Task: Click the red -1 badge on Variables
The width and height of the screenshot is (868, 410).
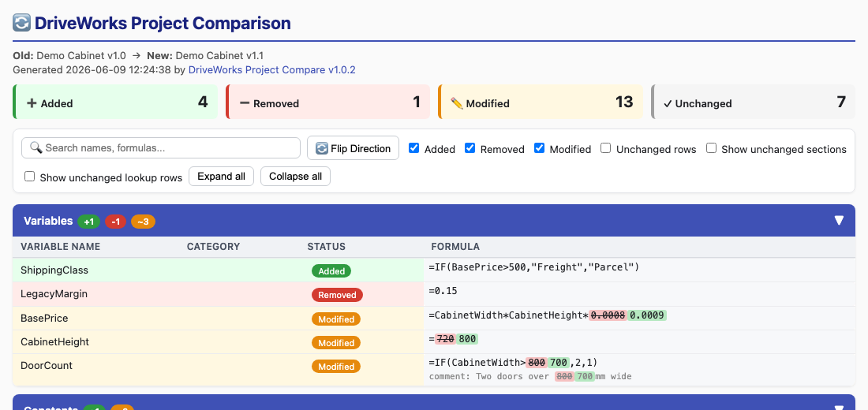Action: (x=115, y=222)
